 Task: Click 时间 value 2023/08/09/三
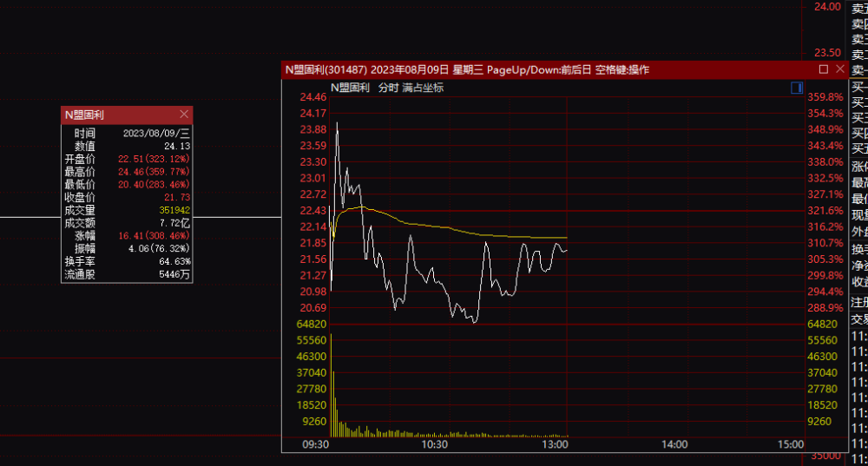[x=156, y=134]
